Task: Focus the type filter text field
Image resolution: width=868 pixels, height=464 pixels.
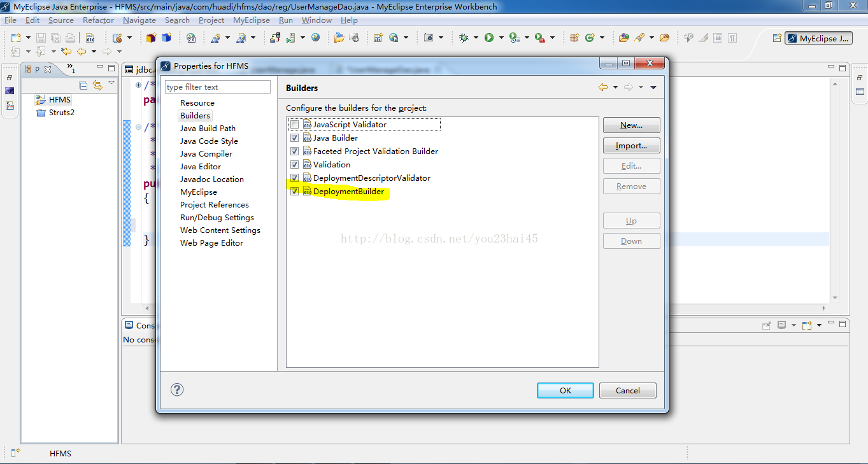Action: 218,87
